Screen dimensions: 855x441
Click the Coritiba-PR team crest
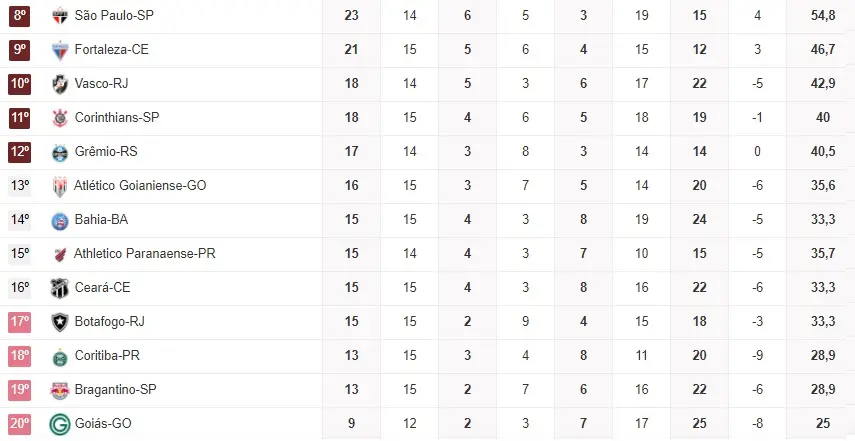point(60,356)
